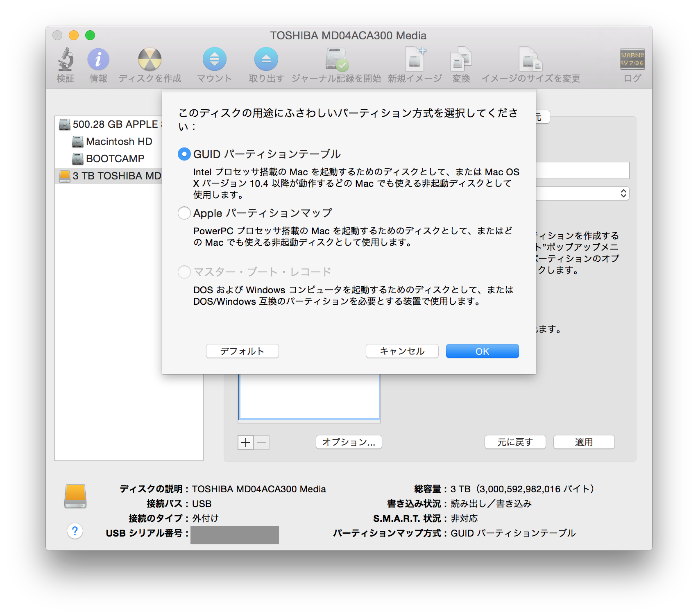Viewport: 698px width, 616px height.
Task: Click the S.M.A.R.T. 状況 非対応 value
Action: [x=464, y=519]
